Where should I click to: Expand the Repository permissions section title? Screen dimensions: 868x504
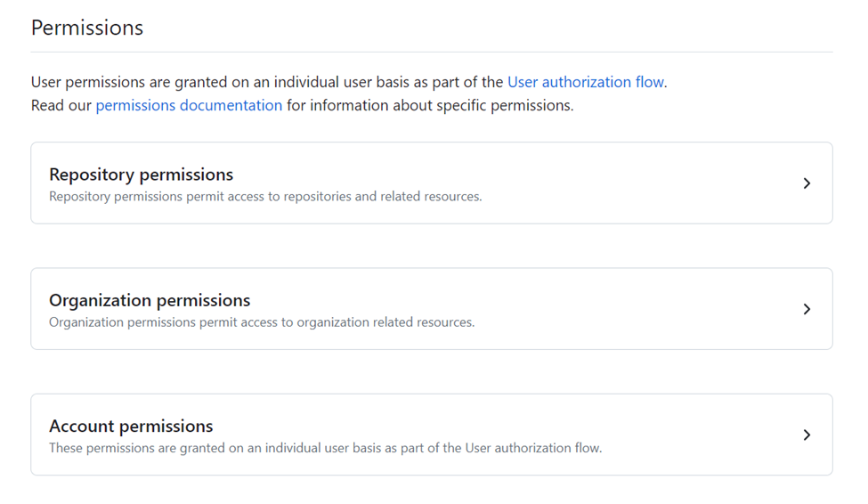(x=141, y=175)
